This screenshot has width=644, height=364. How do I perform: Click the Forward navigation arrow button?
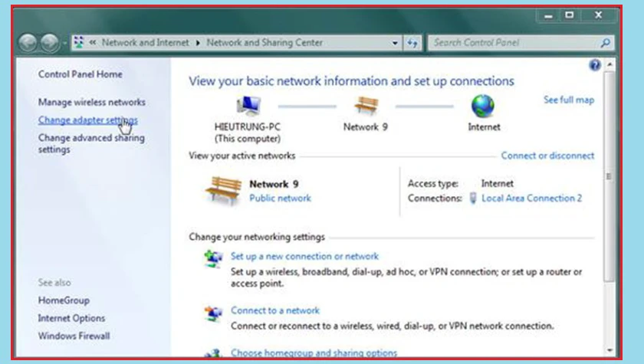click(x=50, y=43)
